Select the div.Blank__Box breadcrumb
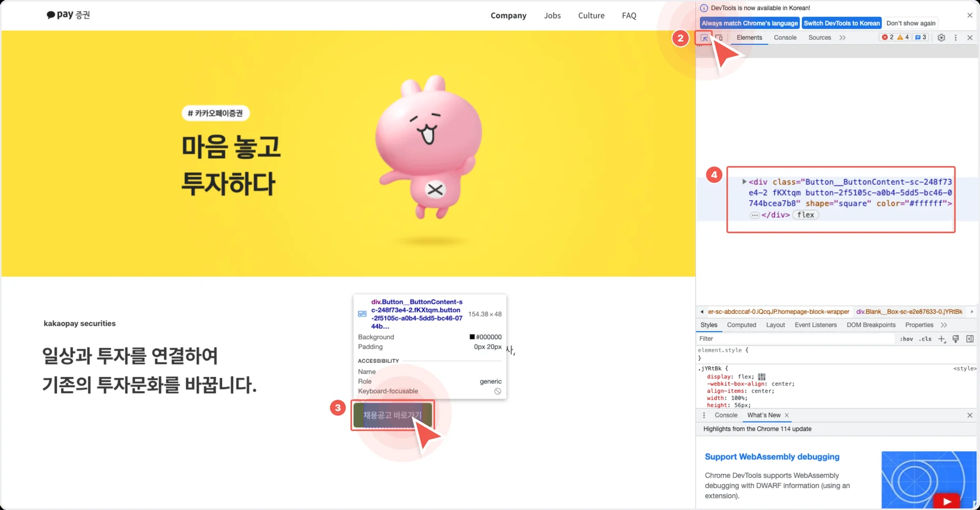The image size is (980, 510). pos(909,312)
